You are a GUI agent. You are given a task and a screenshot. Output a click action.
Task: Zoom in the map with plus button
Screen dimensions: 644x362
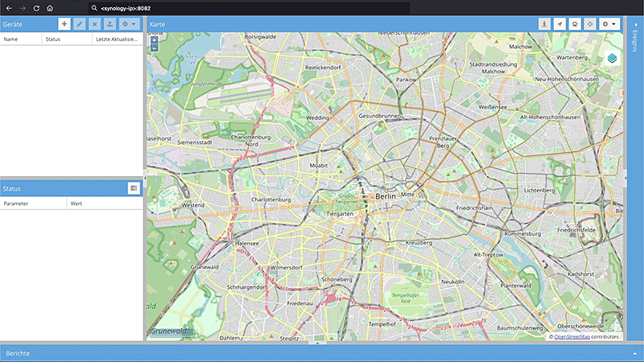[x=154, y=39]
